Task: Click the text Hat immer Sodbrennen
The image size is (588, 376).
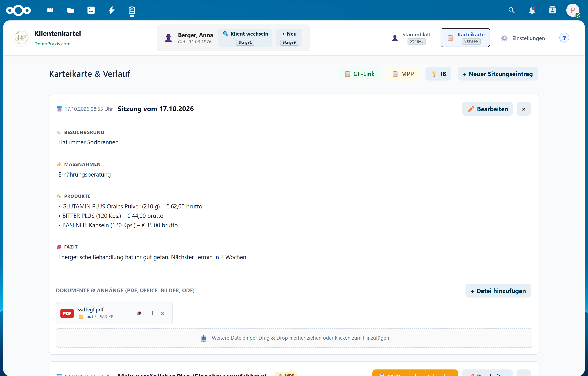Action: (x=88, y=142)
